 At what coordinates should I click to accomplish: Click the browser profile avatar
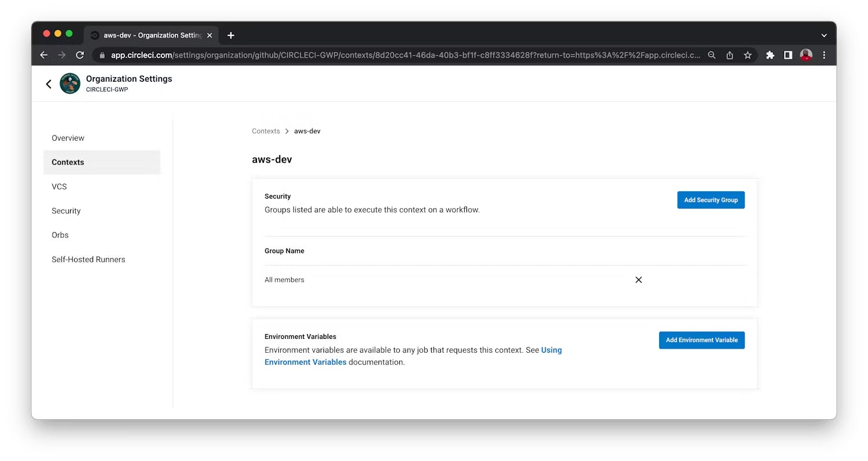pos(806,55)
